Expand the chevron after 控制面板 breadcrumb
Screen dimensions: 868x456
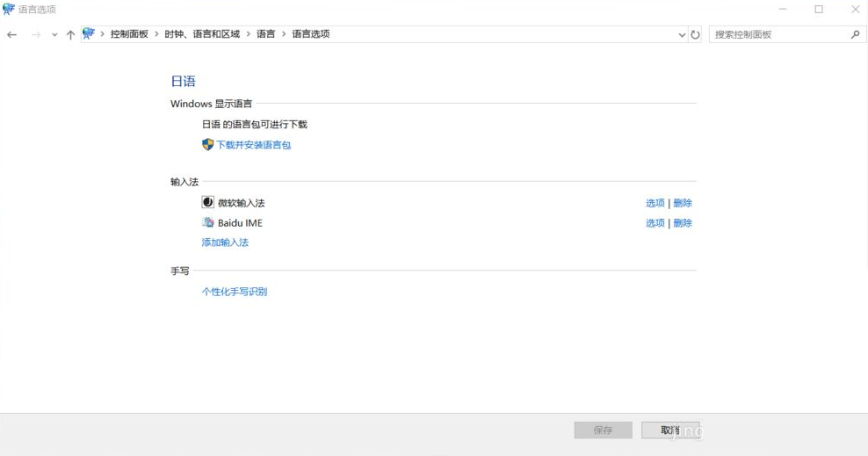(x=157, y=34)
